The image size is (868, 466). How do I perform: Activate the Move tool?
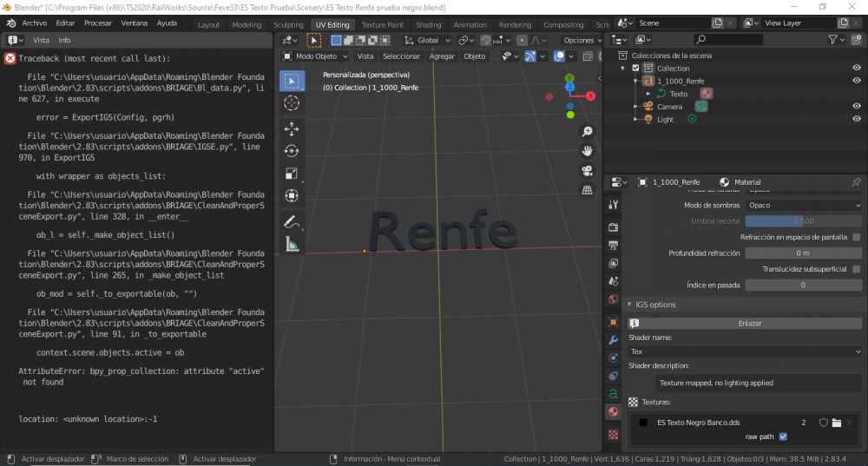coord(292,129)
